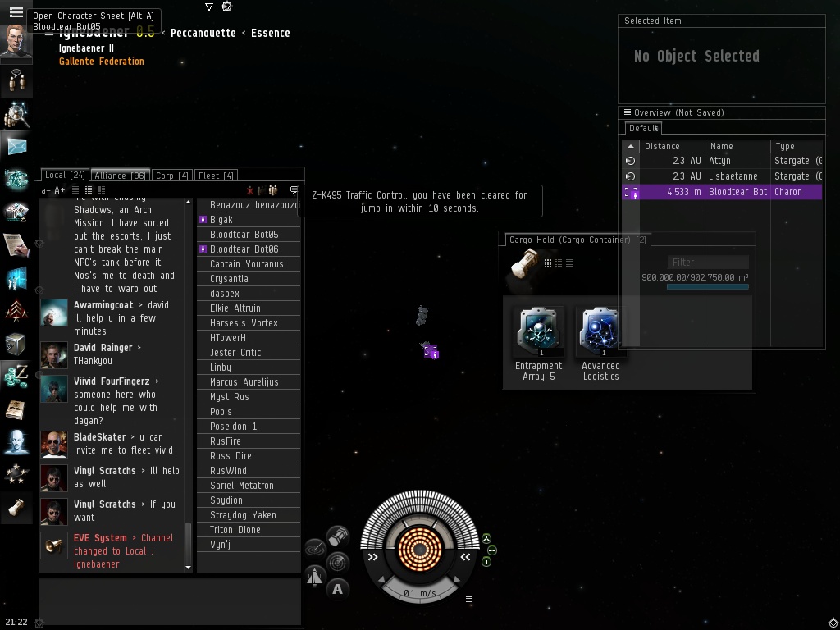Switch to Corp chat tab
The image size is (840, 630).
coord(171,176)
